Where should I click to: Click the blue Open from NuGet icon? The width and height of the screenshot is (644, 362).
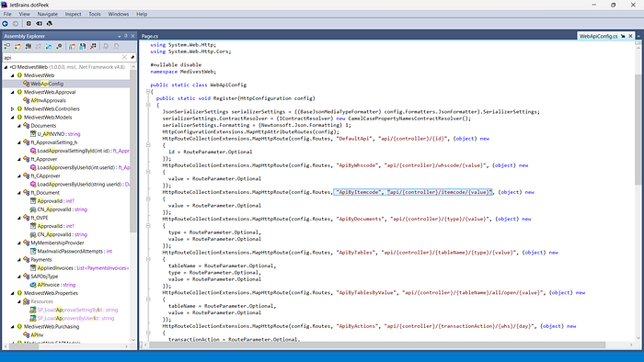pos(49,46)
